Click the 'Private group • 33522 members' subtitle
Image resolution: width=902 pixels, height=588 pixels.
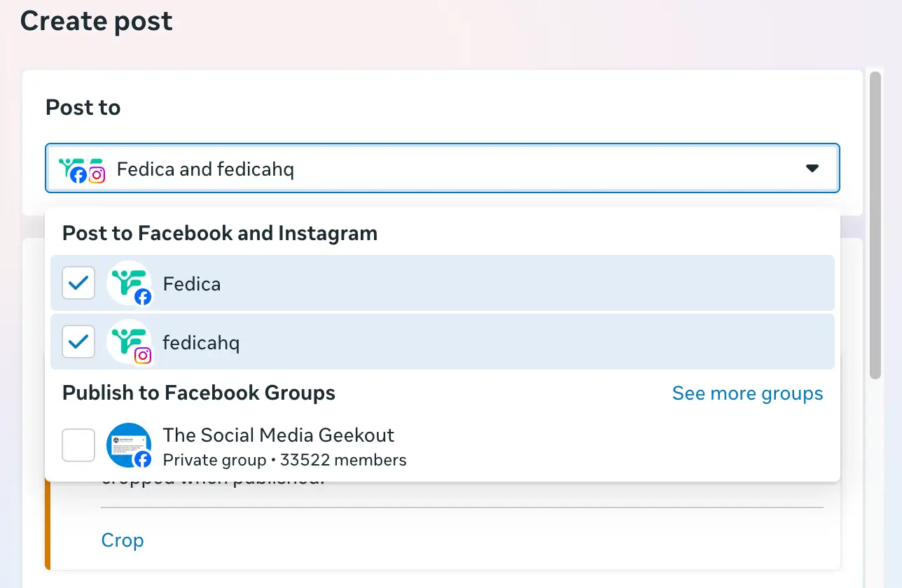click(x=284, y=460)
